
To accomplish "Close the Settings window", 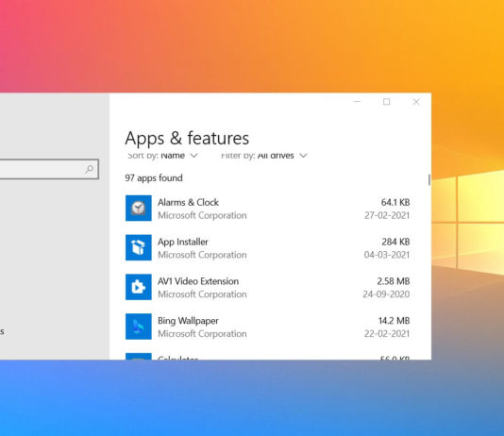I will (416, 102).
